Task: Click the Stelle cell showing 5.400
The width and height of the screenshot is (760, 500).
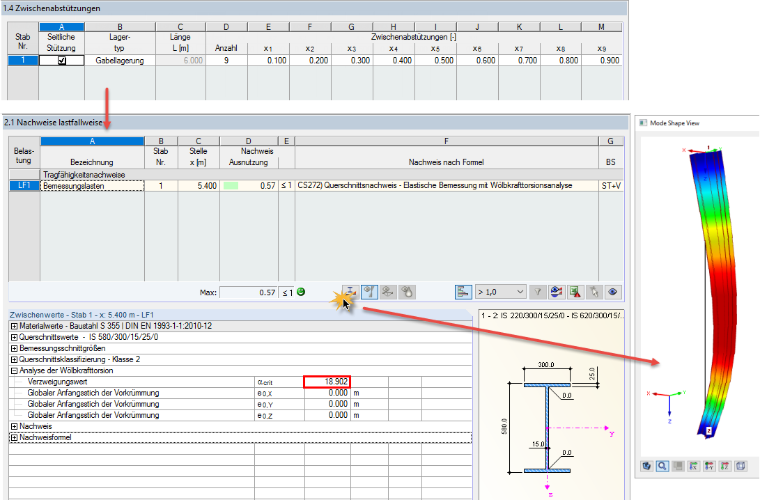Action: coord(198,186)
